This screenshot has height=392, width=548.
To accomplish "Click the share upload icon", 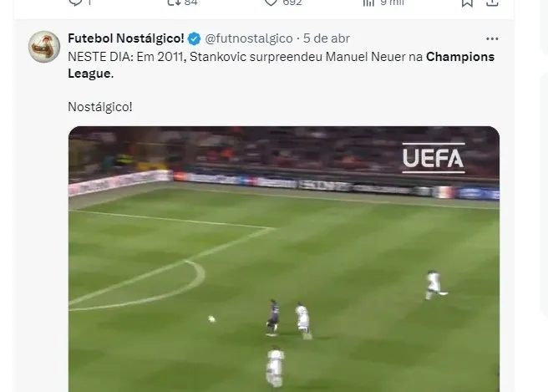I will (x=492, y=3).
